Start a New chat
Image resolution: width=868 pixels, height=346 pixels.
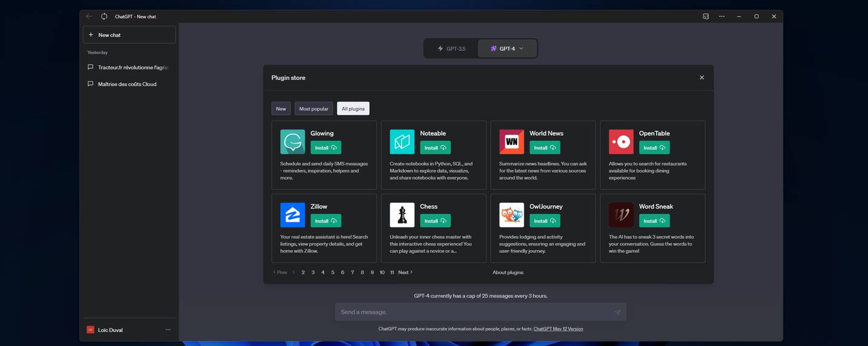coord(129,34)
